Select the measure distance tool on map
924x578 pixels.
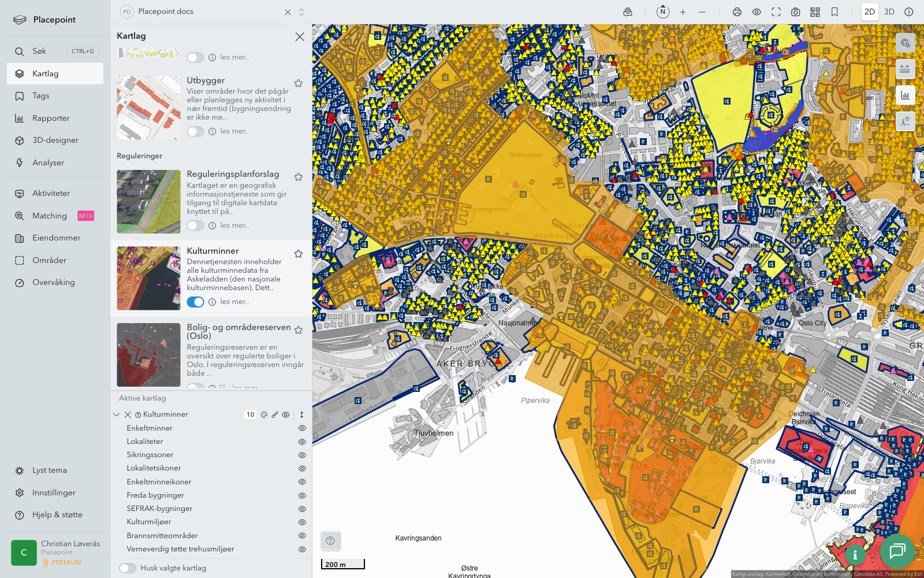(905, 69)
